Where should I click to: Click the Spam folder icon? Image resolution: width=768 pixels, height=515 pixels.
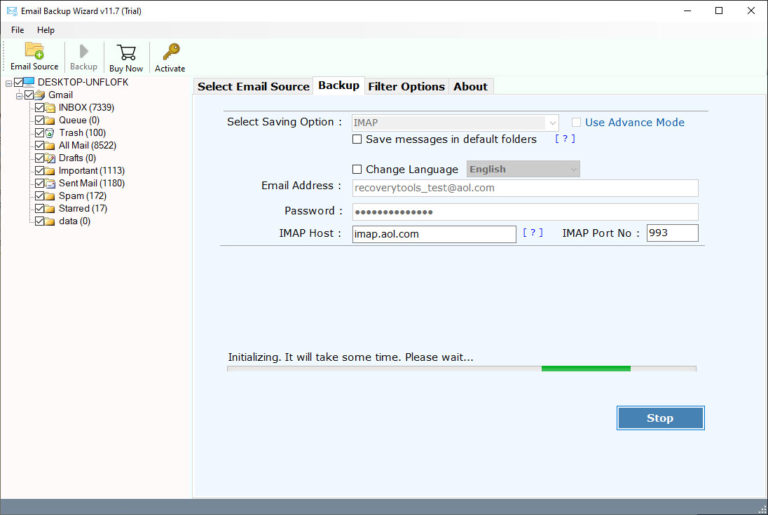coord(50,196)
